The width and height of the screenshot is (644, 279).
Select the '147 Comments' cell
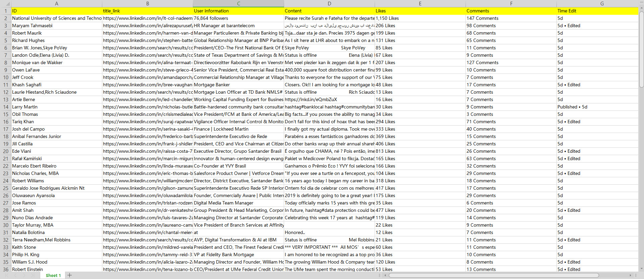[x=511, y=18]
